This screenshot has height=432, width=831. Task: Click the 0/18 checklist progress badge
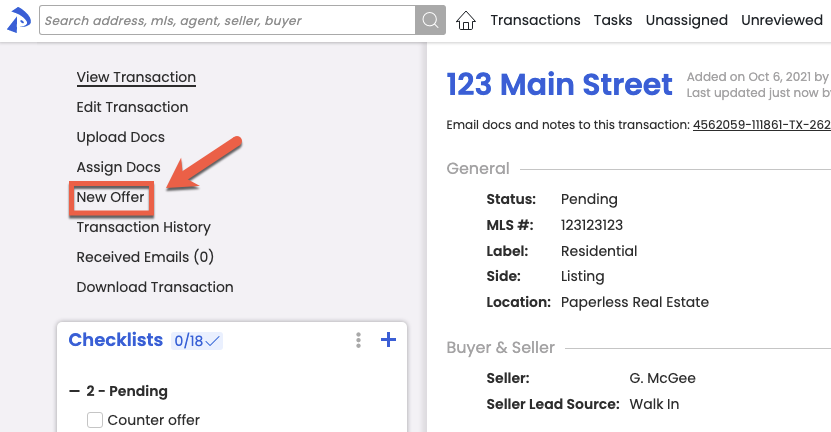(x=197, y=341)
